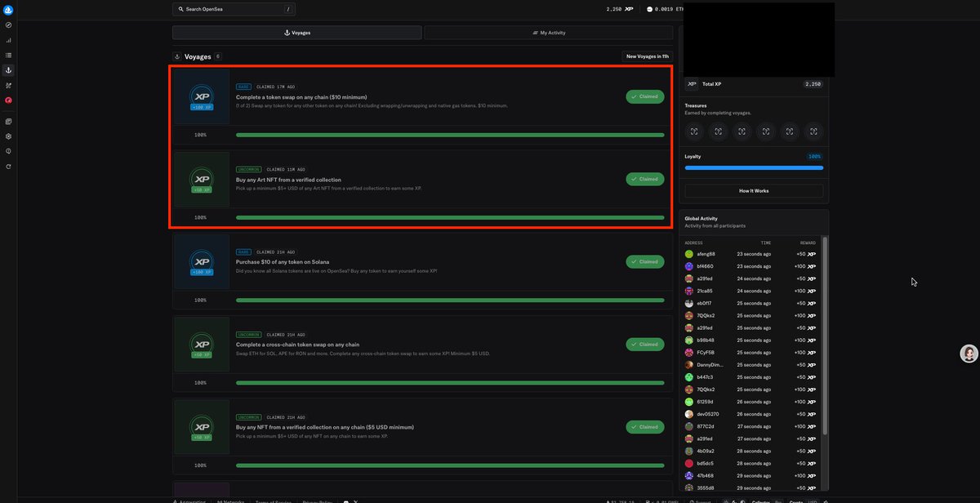Click the Search OpenSea field
This screenshot has height=503, width=980.
(234, 9)
